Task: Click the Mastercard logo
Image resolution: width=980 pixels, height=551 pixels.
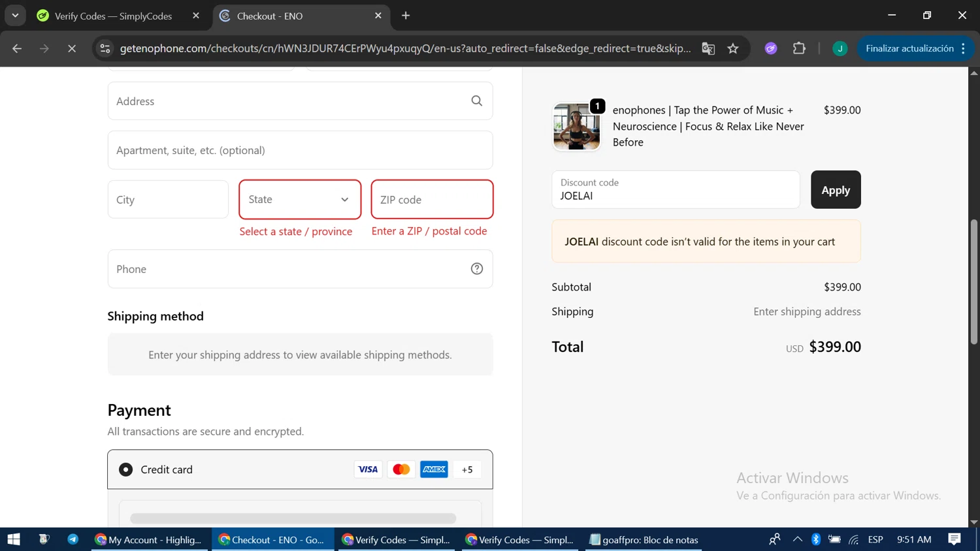Action: pyautogui.click(x=401, y=469)
